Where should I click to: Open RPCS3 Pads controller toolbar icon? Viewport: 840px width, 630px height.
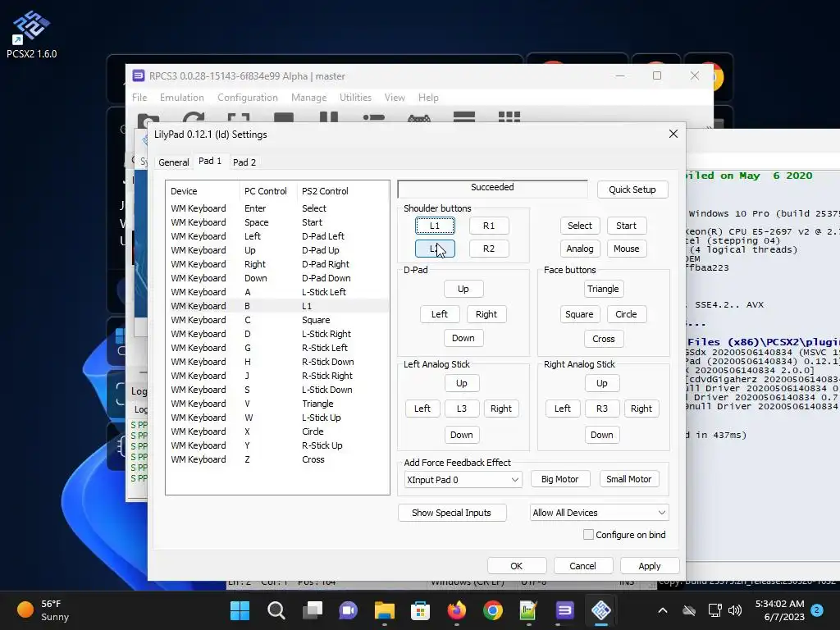419,118
